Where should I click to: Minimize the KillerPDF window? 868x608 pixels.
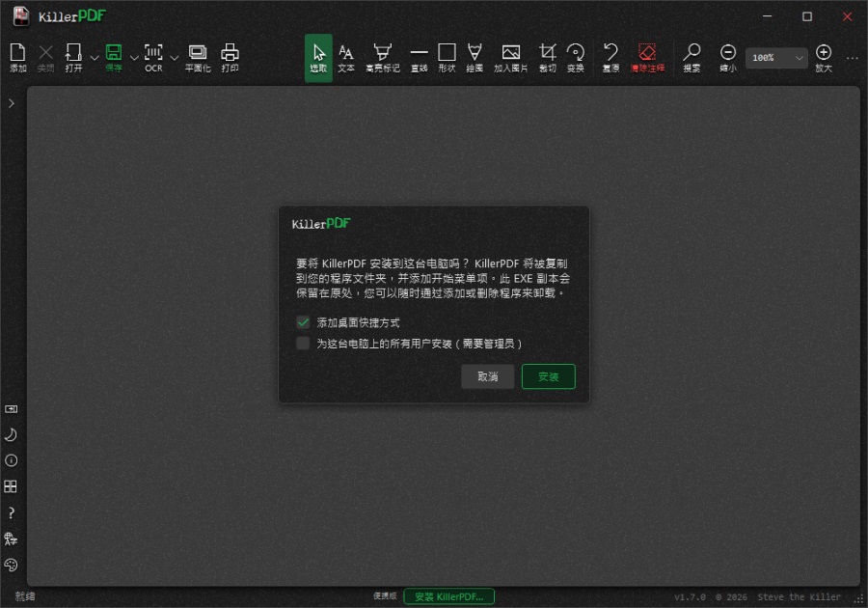pos(768,16)
